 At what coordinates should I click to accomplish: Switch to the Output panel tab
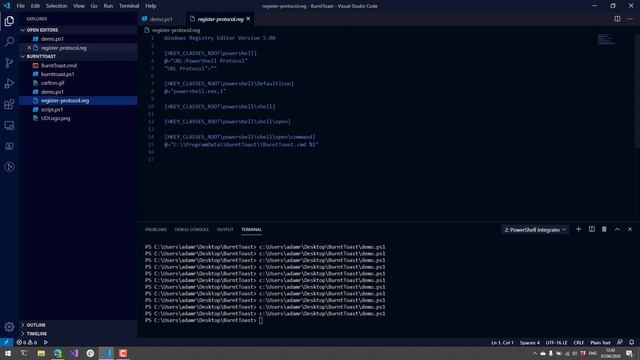[225, 229]
